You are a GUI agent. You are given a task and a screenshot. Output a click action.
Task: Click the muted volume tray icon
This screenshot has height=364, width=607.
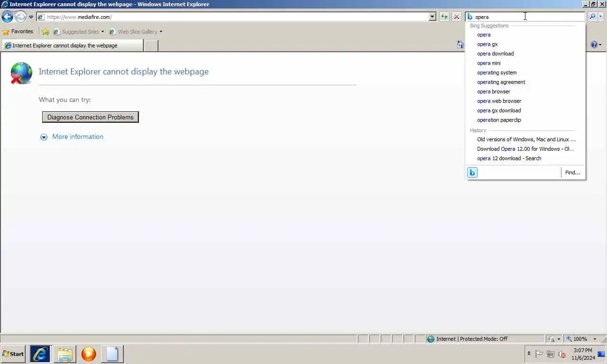click(562, 354)
